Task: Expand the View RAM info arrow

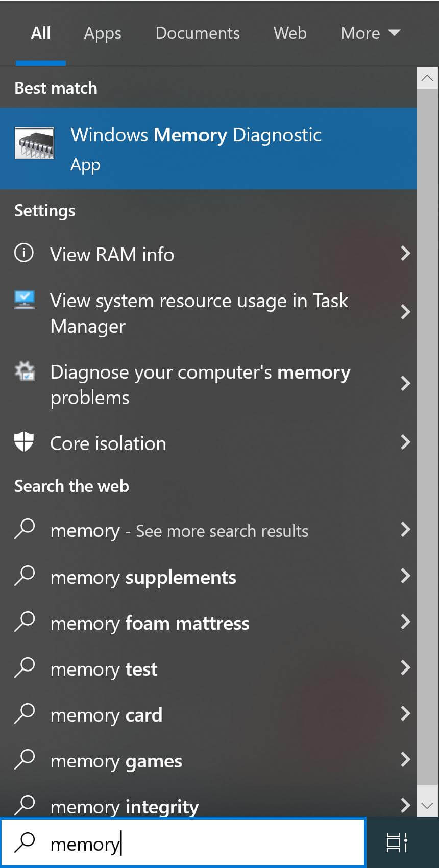Action: (405, 253)
